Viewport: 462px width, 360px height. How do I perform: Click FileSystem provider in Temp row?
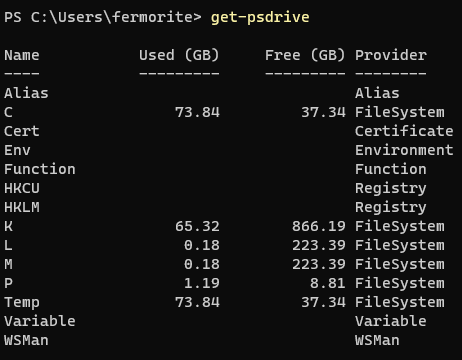click(x=400, y=302)
